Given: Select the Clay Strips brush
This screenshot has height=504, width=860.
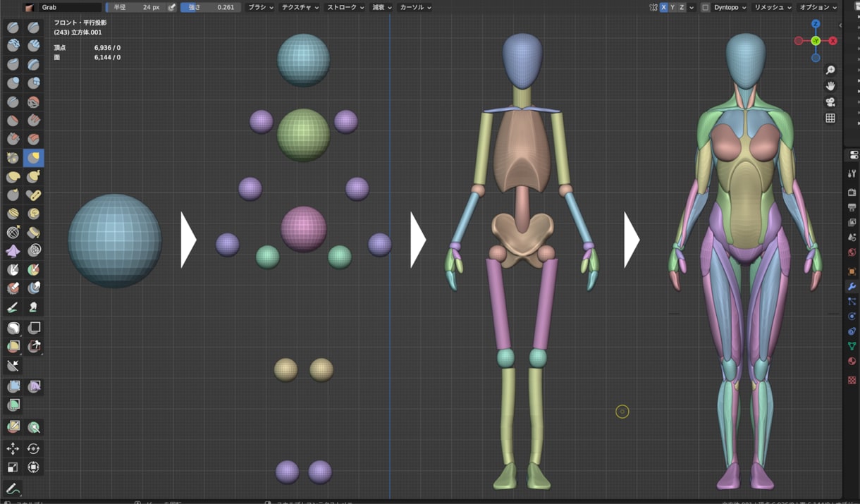Looking at the screenshot, I should point(34,46).
